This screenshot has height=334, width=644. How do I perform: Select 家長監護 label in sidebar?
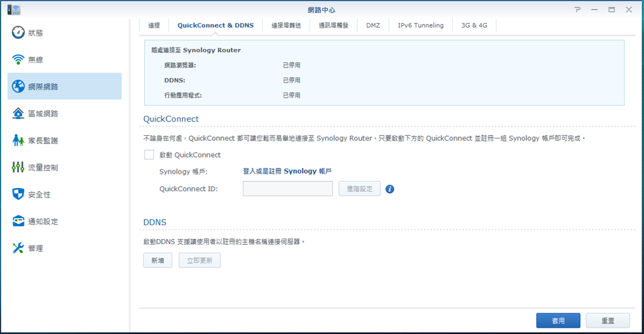(x=43, y=140)
